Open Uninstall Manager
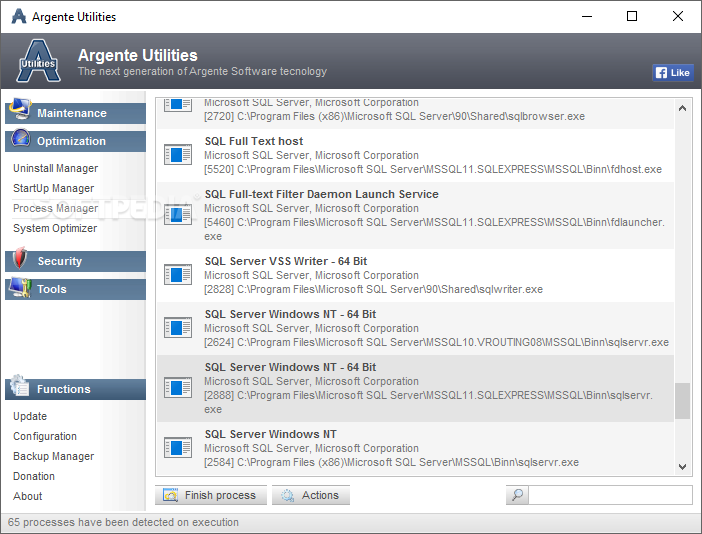This screenshot has width=702, height=534. click(56, 168)
